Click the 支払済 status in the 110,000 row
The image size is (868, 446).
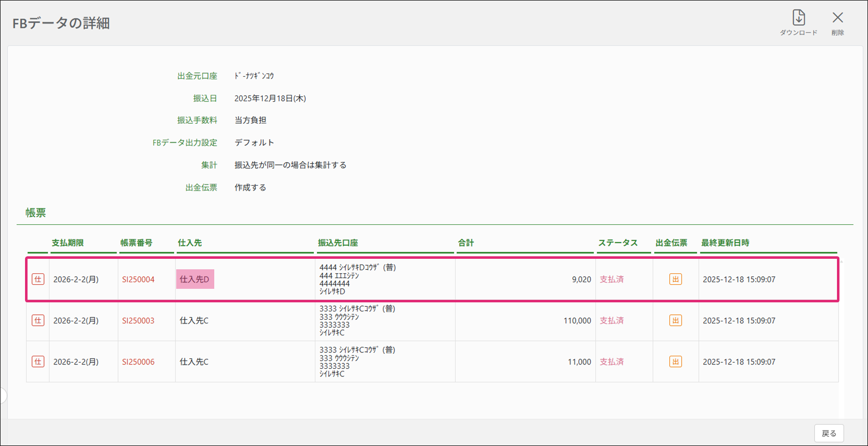point(612,320)
